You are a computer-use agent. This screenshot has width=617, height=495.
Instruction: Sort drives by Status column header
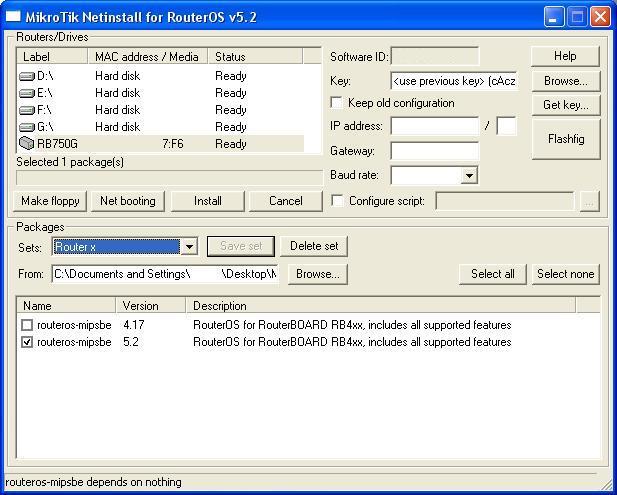(255, 56)
